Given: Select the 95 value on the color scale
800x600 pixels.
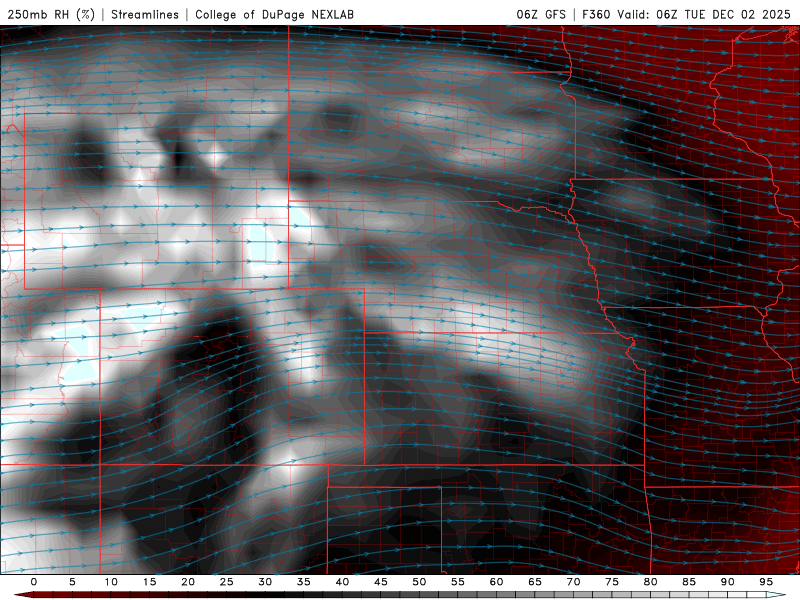Looking at the screenshot, I should click(766, 582).
